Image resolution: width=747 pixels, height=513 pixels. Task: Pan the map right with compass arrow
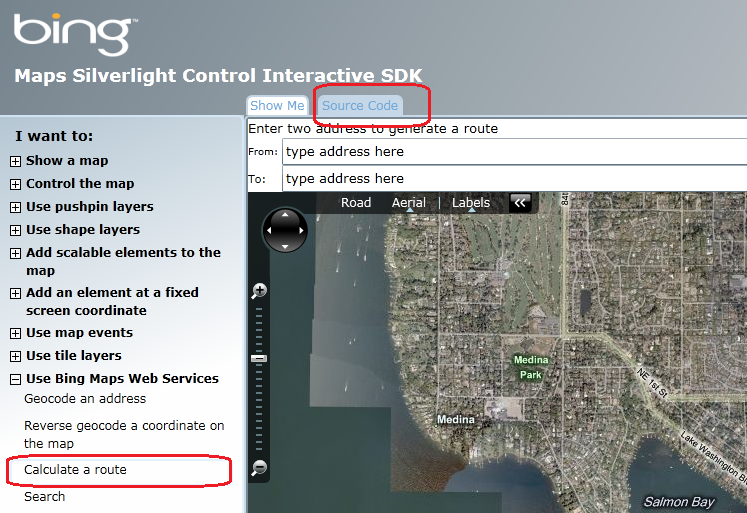[x=301, y=231]
